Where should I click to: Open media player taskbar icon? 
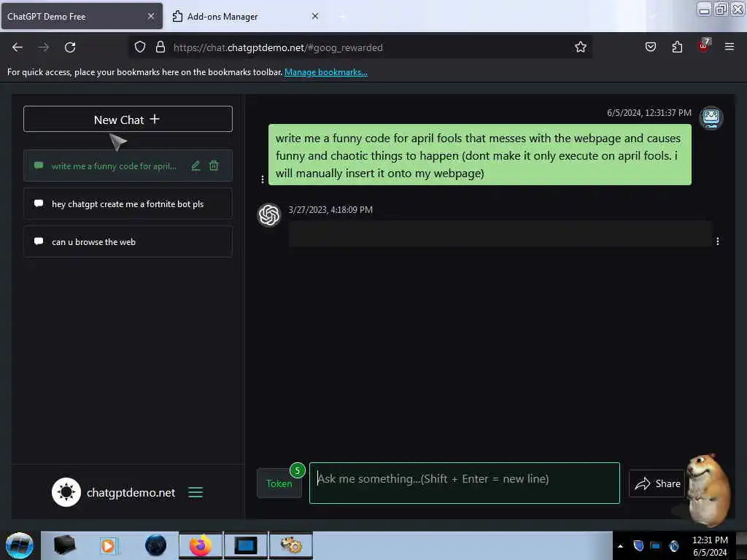point(108,545)
